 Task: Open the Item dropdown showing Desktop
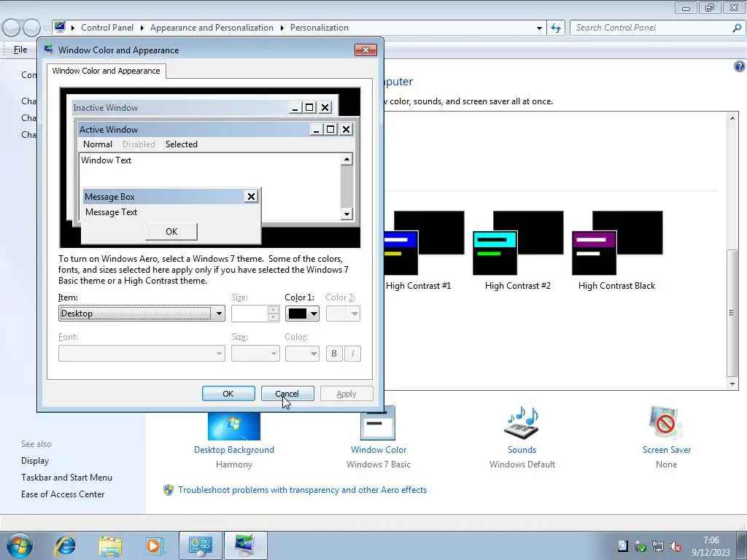[x=142, y=314]
